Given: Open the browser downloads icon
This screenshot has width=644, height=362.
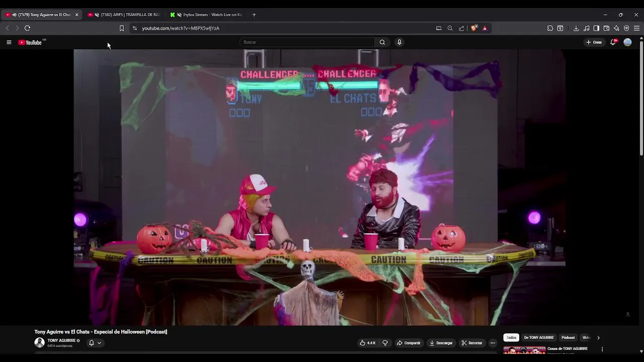Looking at the screenshot, I should 576,28.
